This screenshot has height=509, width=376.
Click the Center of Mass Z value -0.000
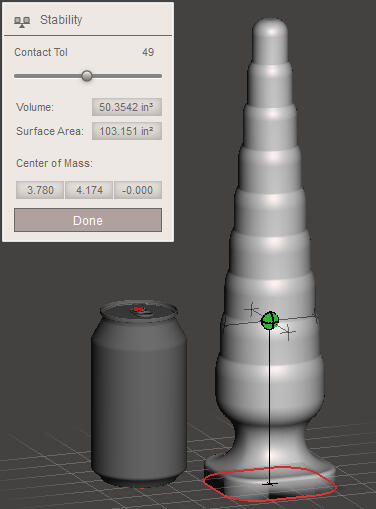[138, 190]
